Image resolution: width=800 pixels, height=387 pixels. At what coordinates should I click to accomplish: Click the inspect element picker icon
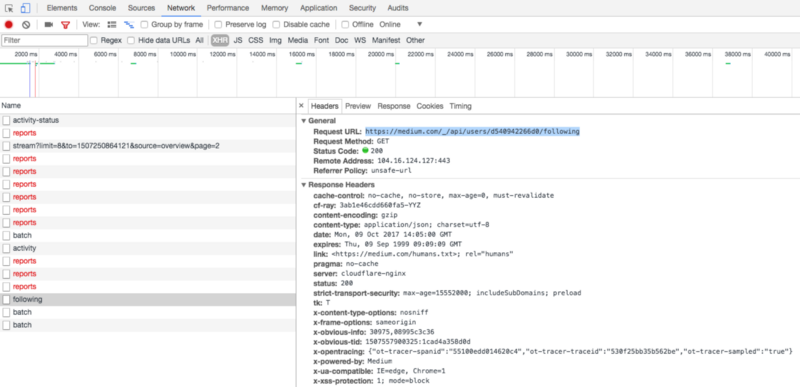9,8
